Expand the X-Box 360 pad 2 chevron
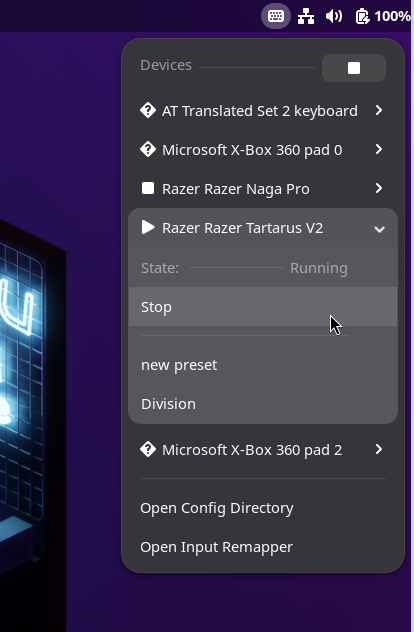Viewport: 414px width, 632px height. coord(379,449)
